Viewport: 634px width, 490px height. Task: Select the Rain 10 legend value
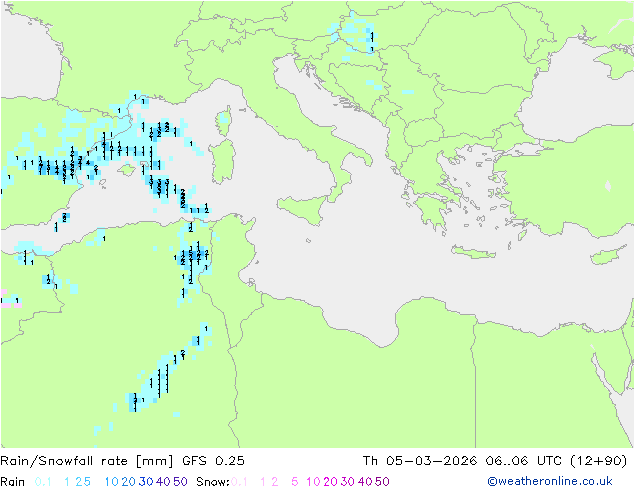click(x=112, y=482)
